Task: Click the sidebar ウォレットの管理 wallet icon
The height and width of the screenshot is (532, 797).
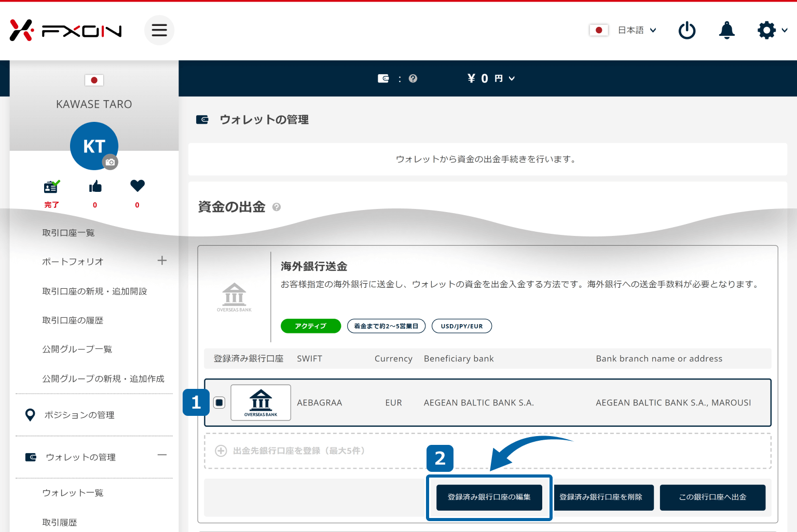Action: click(x=31, y=457)
